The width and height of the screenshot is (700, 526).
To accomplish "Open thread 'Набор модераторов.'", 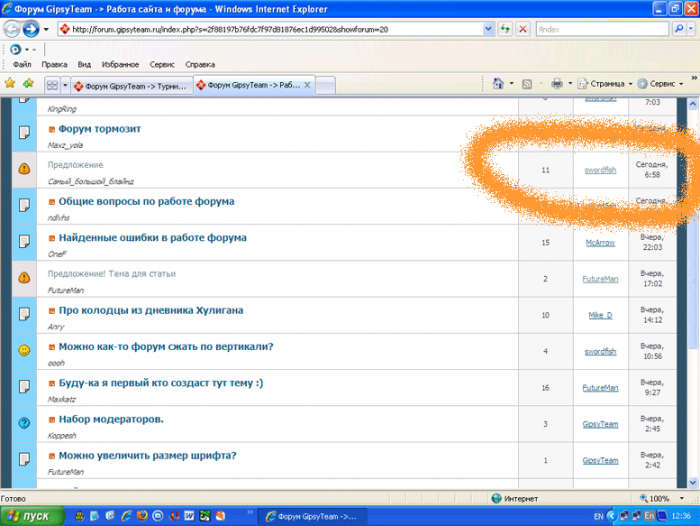I will 111,419.
